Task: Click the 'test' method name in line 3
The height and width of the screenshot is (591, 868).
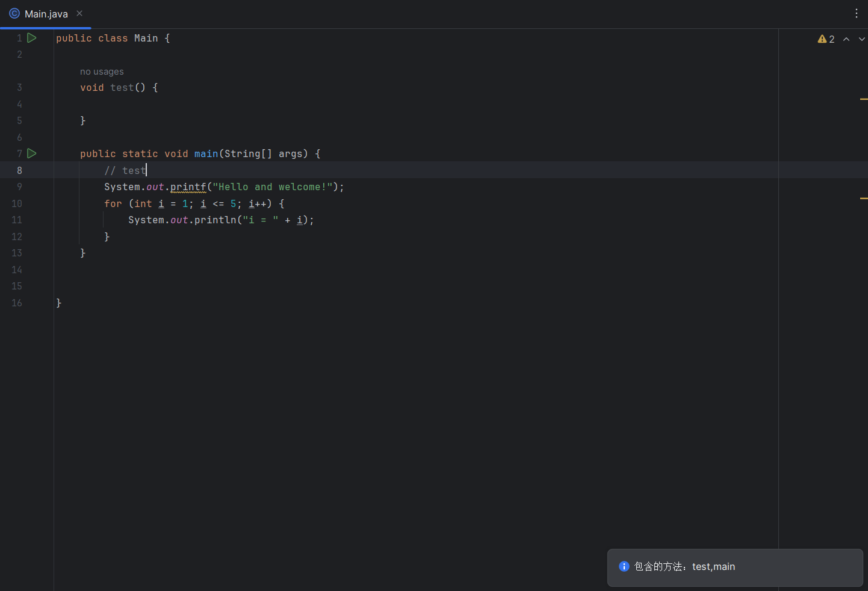Action: point(122,88)
